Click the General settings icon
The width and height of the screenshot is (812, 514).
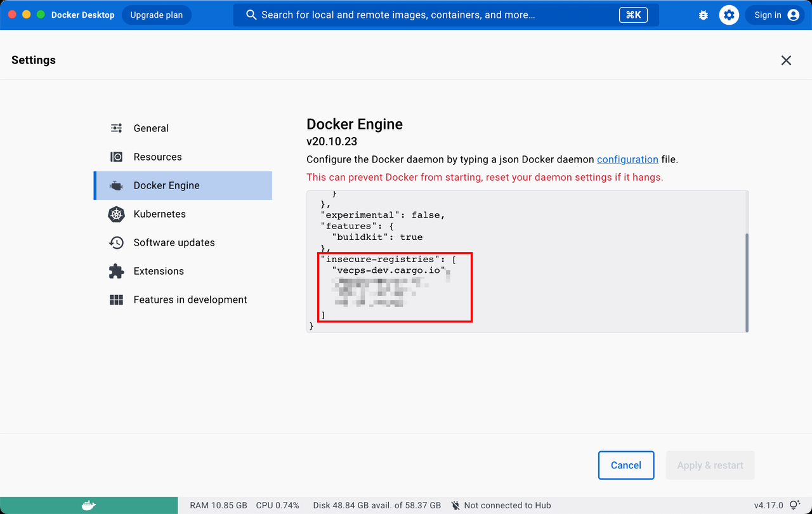[116, 128]
